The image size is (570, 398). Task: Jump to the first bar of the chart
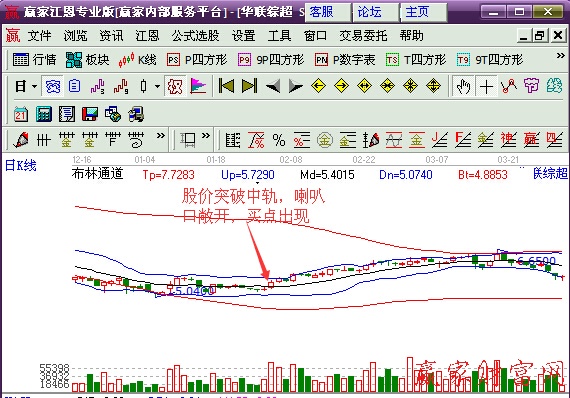(x=226, y=86)
